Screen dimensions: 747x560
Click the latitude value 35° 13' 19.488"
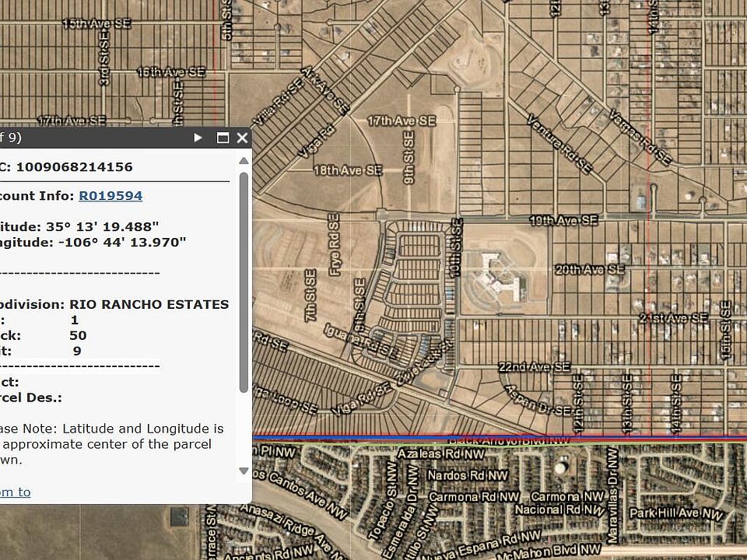[x=103, y=226]
